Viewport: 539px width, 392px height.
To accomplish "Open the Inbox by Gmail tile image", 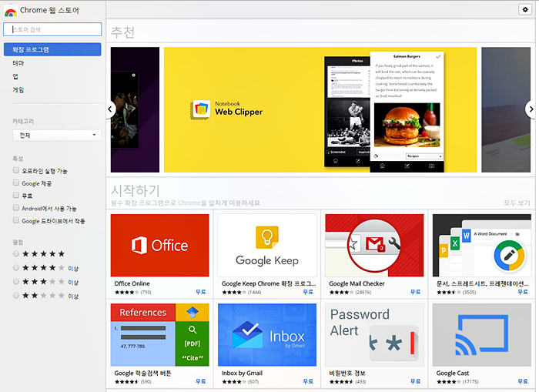I will tap(267, 334).
